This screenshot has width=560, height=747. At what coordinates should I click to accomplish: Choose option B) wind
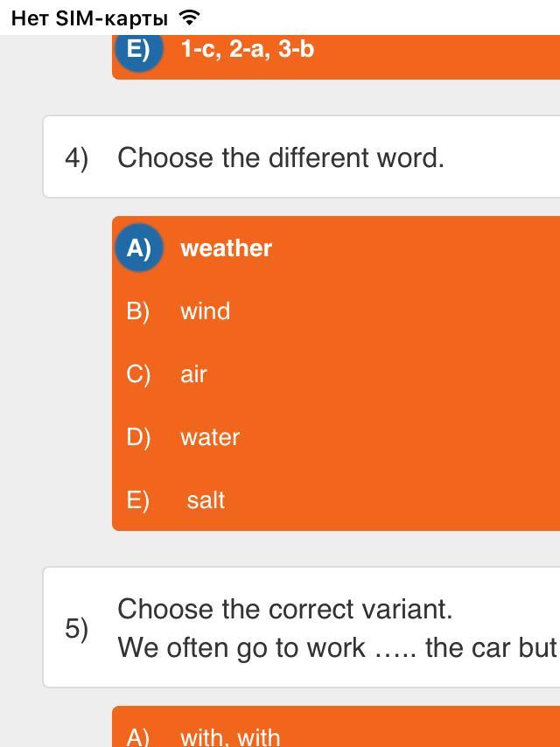tap(205, 311)
